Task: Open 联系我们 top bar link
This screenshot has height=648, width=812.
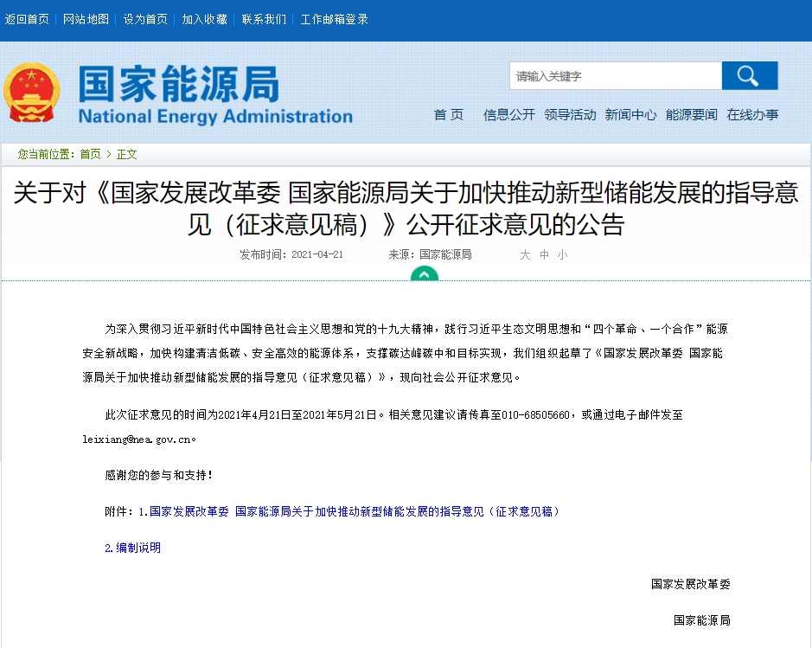Action: tap(264, 19)
